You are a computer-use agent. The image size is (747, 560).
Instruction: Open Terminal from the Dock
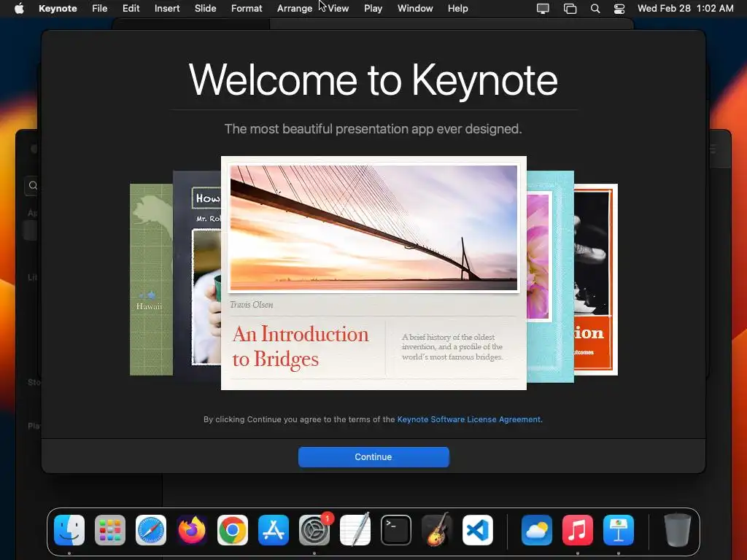click(396, 530)
